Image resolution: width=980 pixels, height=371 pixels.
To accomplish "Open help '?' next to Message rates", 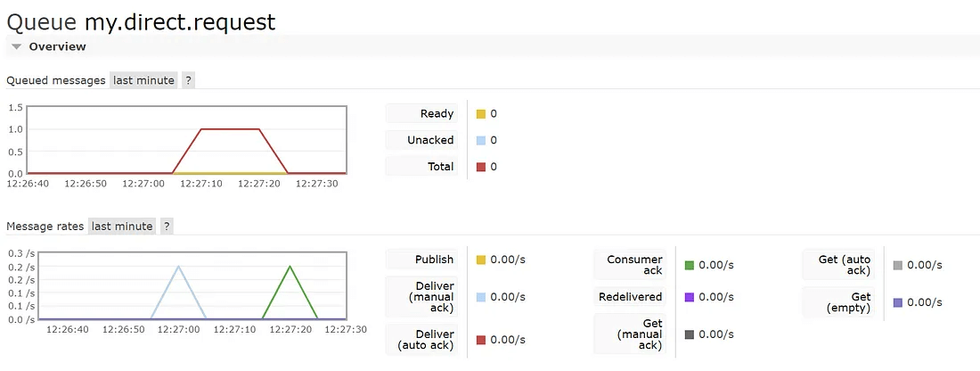I will [167, 227].
